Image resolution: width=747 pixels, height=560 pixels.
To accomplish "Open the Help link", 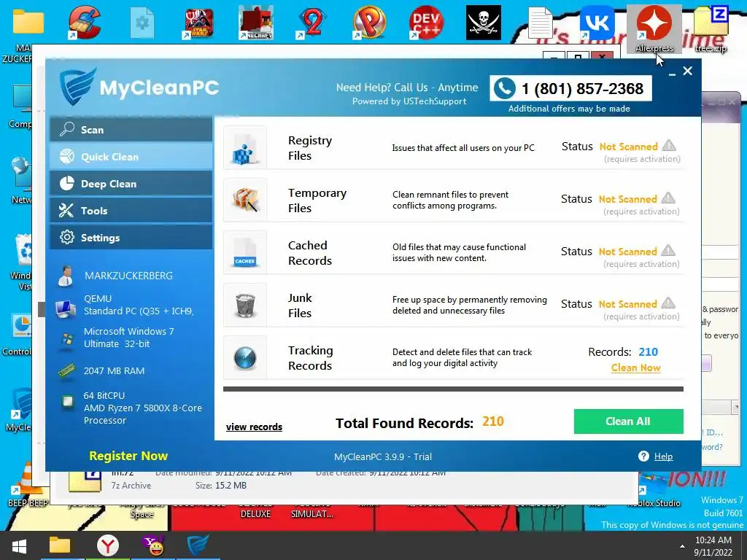I will [663, 456].
